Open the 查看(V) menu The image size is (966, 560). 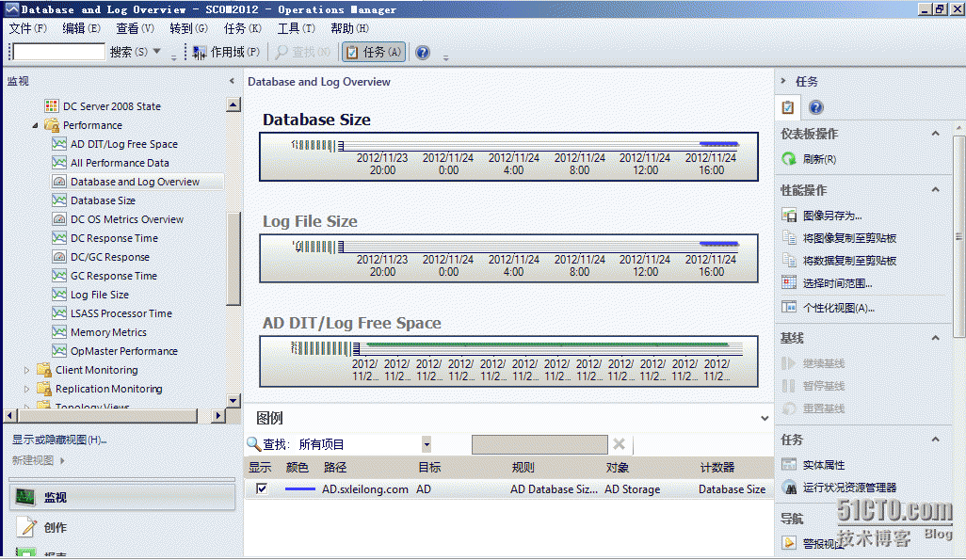coord(135,28)
